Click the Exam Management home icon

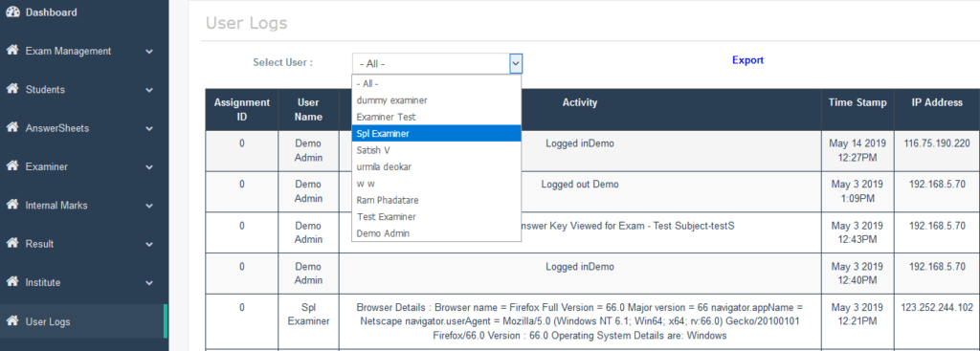pyautogui.click(x=11, y=50)
